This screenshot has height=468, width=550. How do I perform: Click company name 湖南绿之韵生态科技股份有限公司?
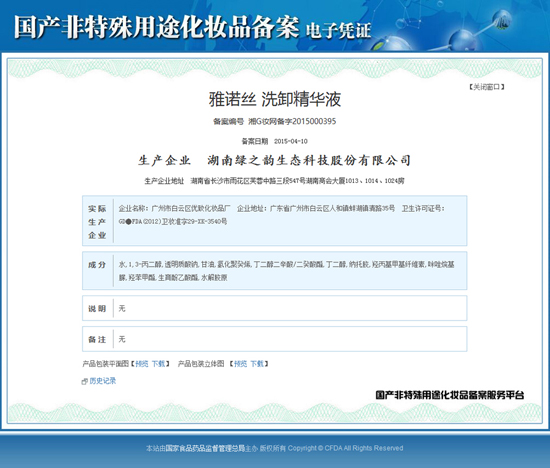309,161
